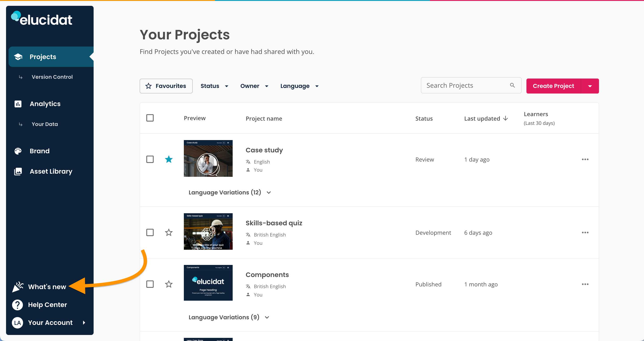Select the Skills-based quiz checkbox
644x341 pixels.
click(x=150, y=232)
